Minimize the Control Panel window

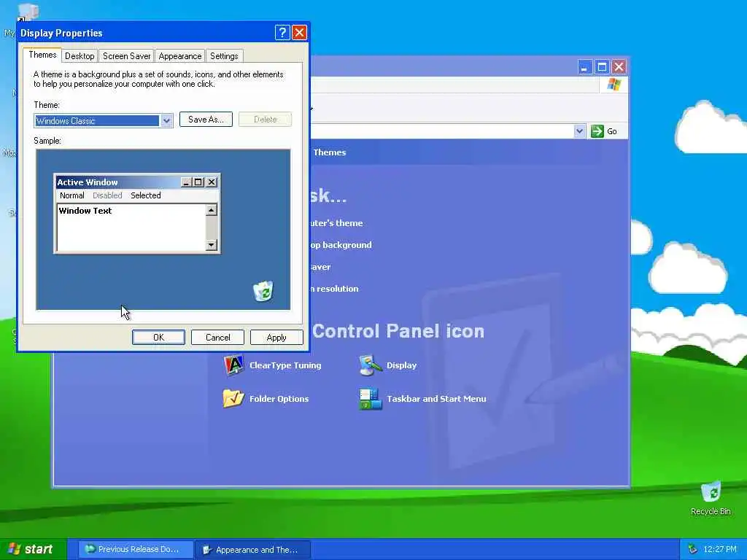584,66
